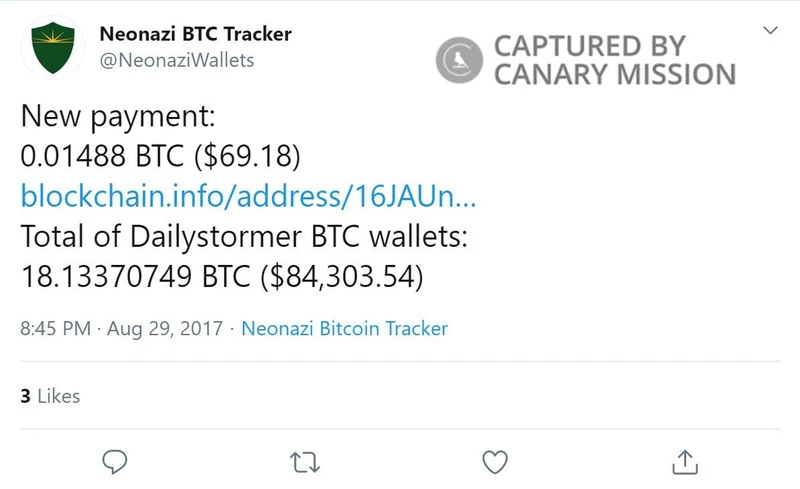Open the Neonazi BTC Tracker profile name
This screenshot has width=800, height=489.
pyautogui.click(x=196, y=34)
